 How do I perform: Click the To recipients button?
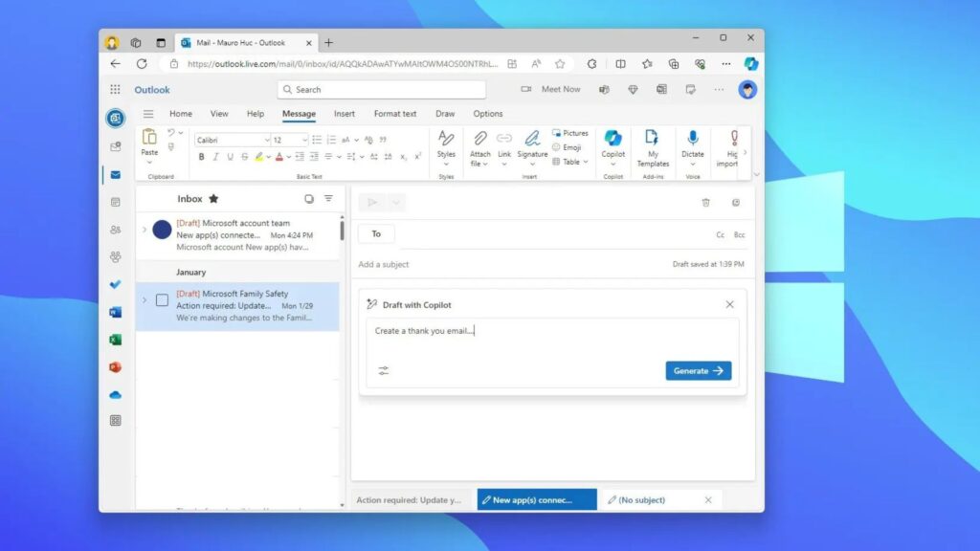[x=376, y=234]
